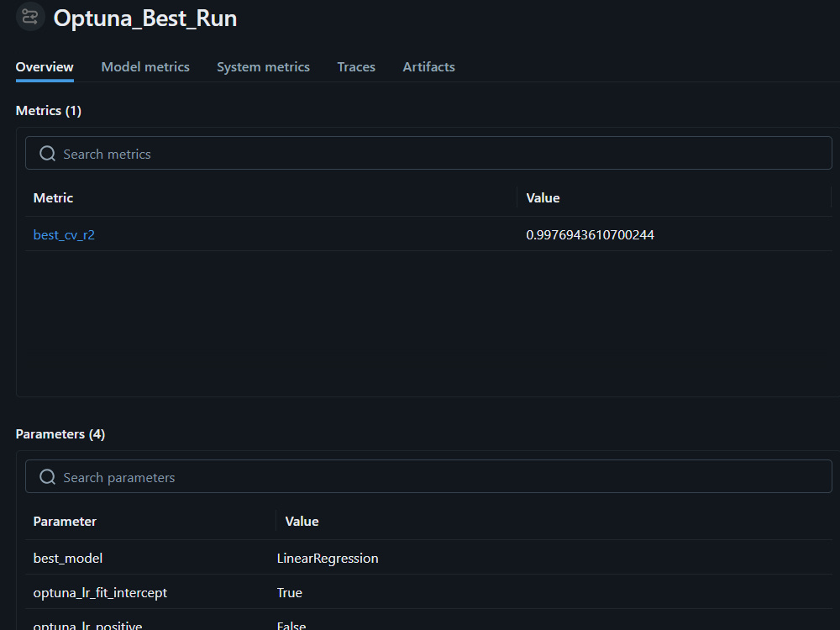Focus the Search metrics input field
This screenshot has height=630, width=840.
click(428, 153)
